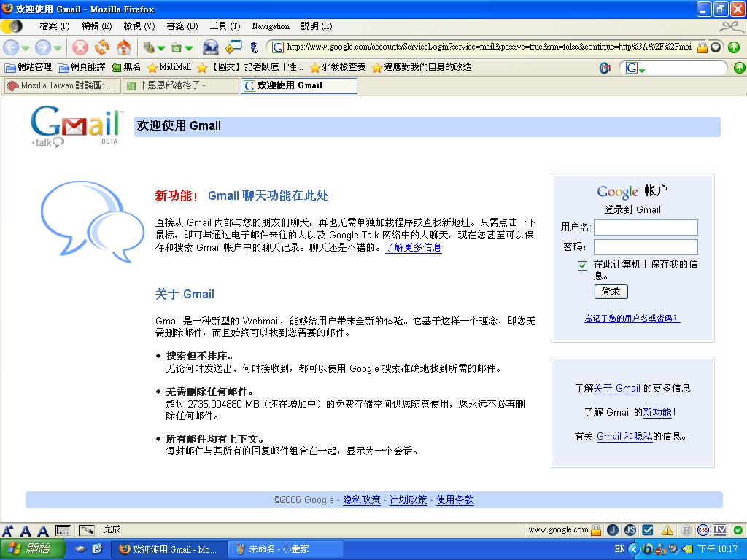The image size is (747, 560).
Task: Click the JS icon in status bar
Action: point(630,530)
